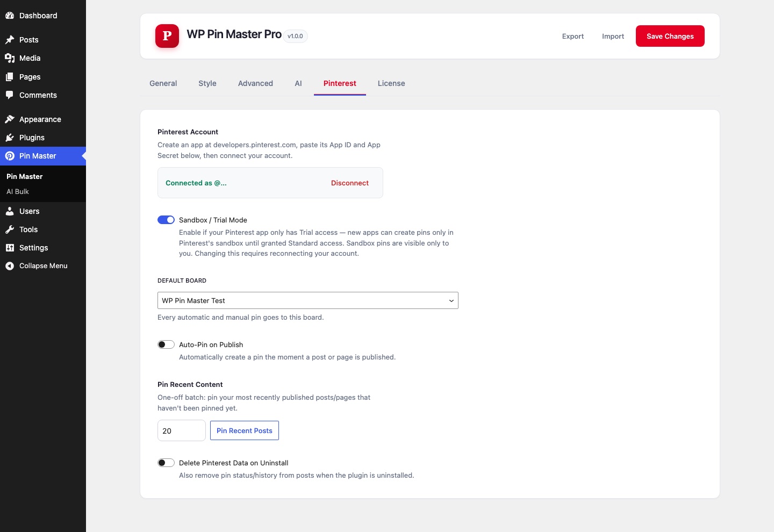Screen dimensions: 774x532
Task: Click the Tools wrench icon
Action: coord(10,229)
